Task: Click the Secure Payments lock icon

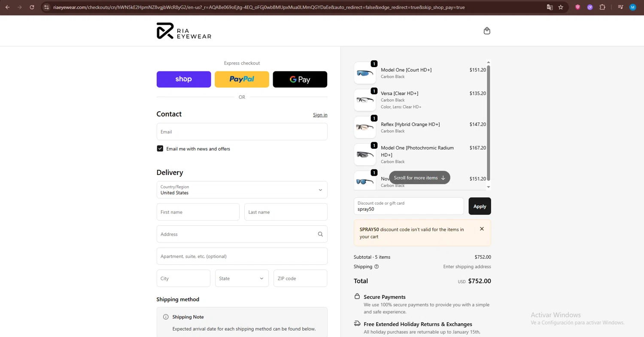Action: pos(357,297)
